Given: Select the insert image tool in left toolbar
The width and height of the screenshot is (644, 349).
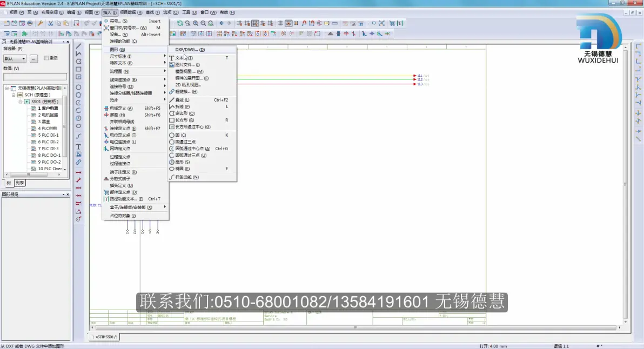Looking at the screenshot, I should click(78, 155).
